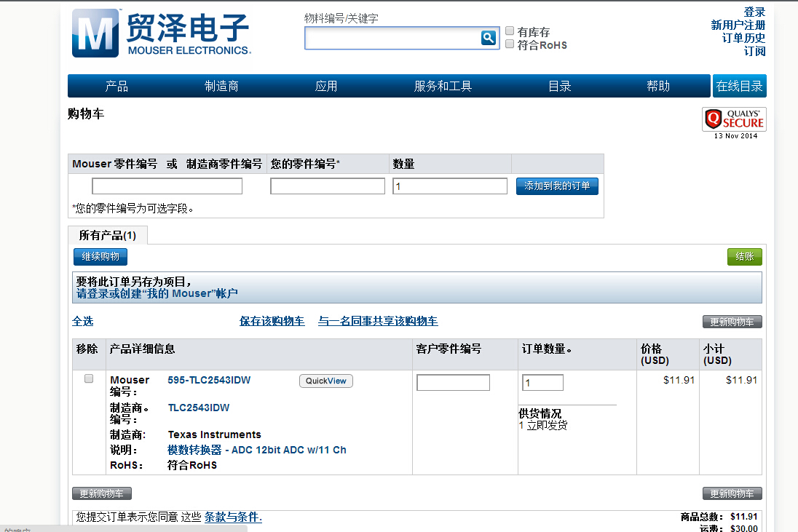The height and width of the screenshot is (532, 798).
Task: Open the 新用户注册 link
Action: [738, 25]
